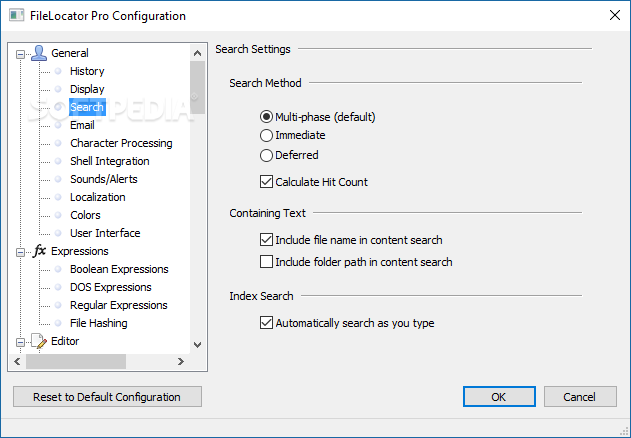
Task: Click the tree horizontal scroll left arrow
Action: (x=17, y=362)
